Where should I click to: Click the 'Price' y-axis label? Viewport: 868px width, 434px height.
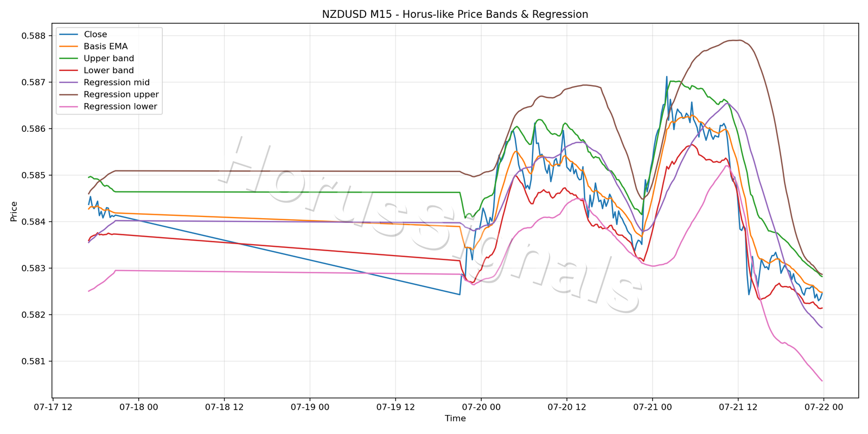[14, 212]
